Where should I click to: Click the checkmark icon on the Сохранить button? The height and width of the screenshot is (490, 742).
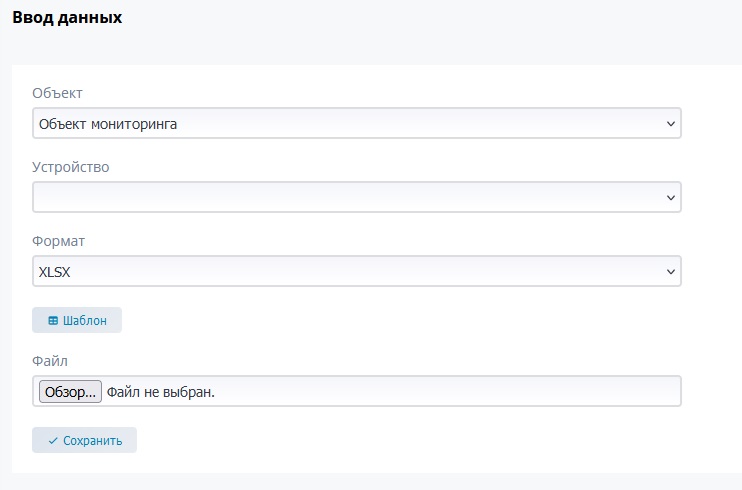53,440
